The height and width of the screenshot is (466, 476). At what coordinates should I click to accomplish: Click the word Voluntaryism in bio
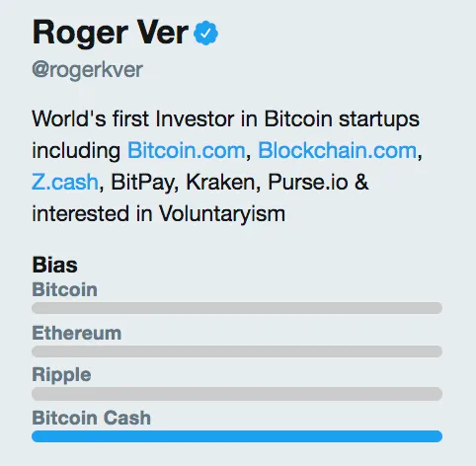tap(222, 214)
